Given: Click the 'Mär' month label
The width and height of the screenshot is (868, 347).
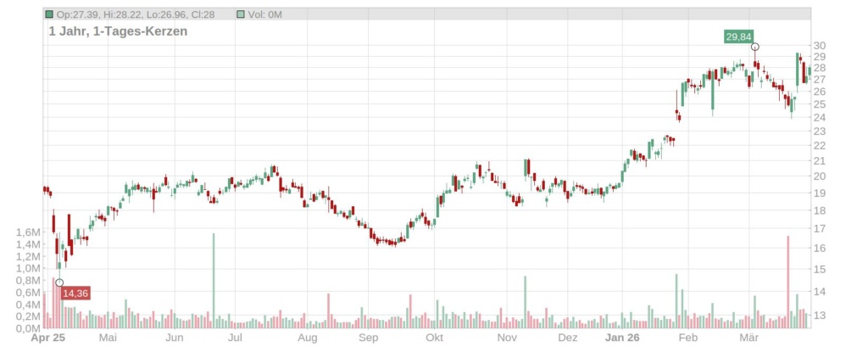Looking at the screenshot, I should click(x=748, y=338).
